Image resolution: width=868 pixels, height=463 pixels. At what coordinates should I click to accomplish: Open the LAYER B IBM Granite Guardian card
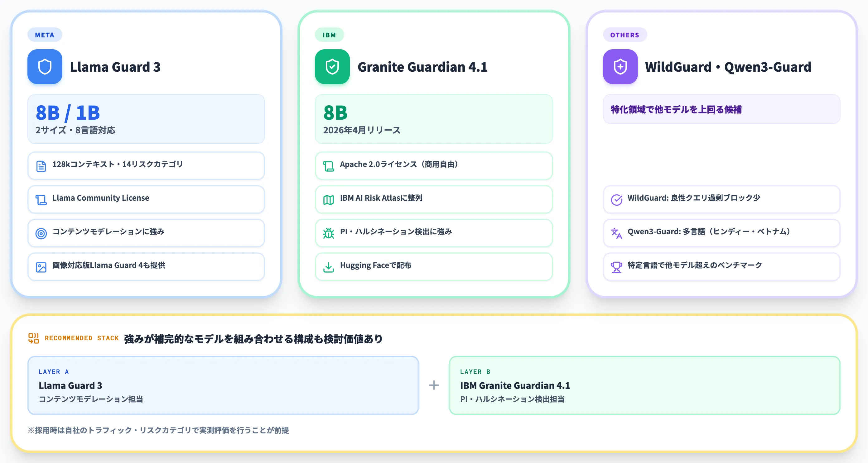click(644, 385)
